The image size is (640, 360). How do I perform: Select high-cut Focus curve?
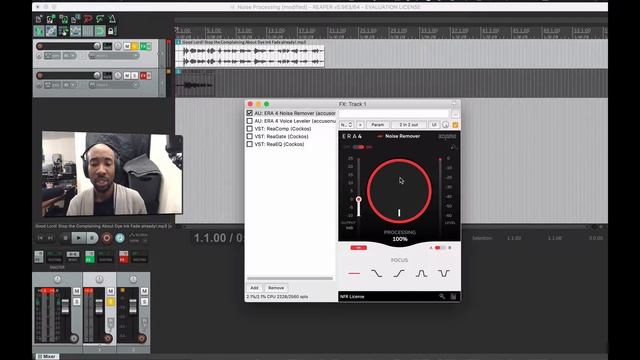tap(376, 273)
